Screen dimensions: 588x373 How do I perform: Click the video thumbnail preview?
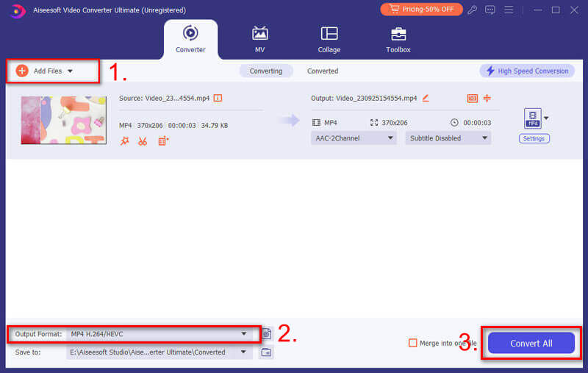click(64, 120)
